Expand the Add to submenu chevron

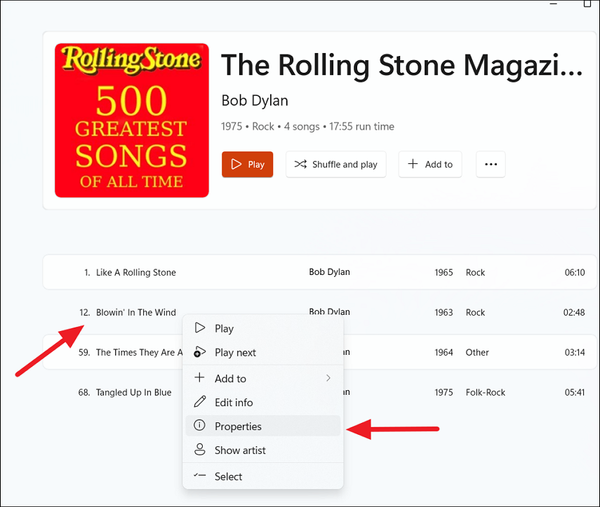[x=328, y=378]
